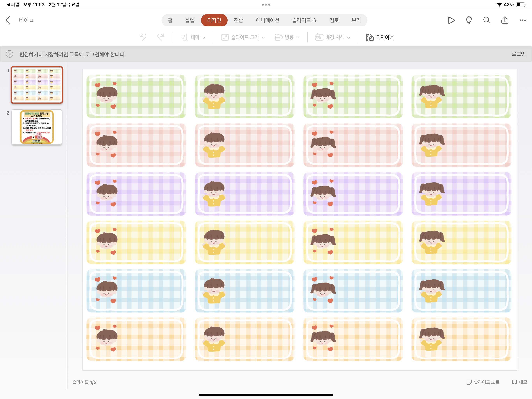Click the undo arrow icon
Image resolution: width=532 pixels, height=399 pixels.
click(x=143, y=37)
